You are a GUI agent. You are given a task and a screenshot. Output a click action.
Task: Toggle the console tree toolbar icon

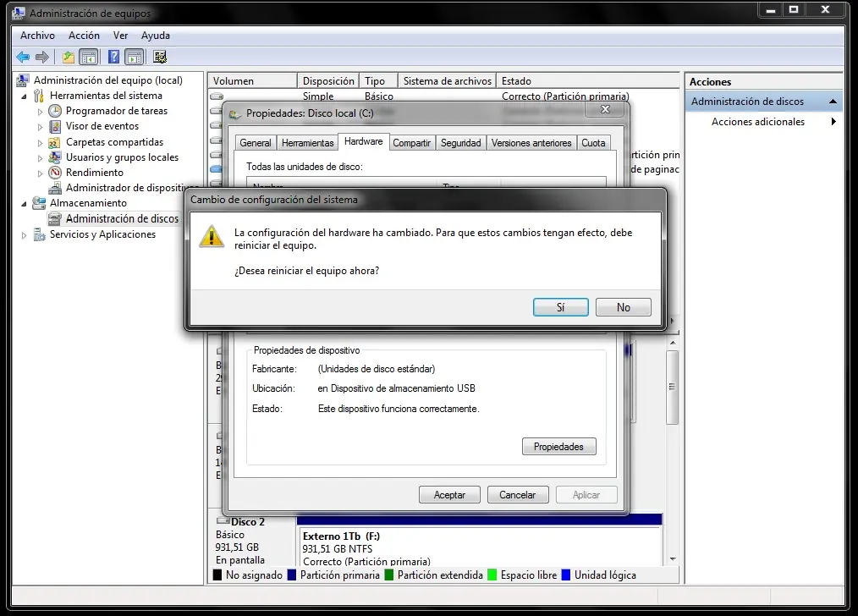click(89, 57)
